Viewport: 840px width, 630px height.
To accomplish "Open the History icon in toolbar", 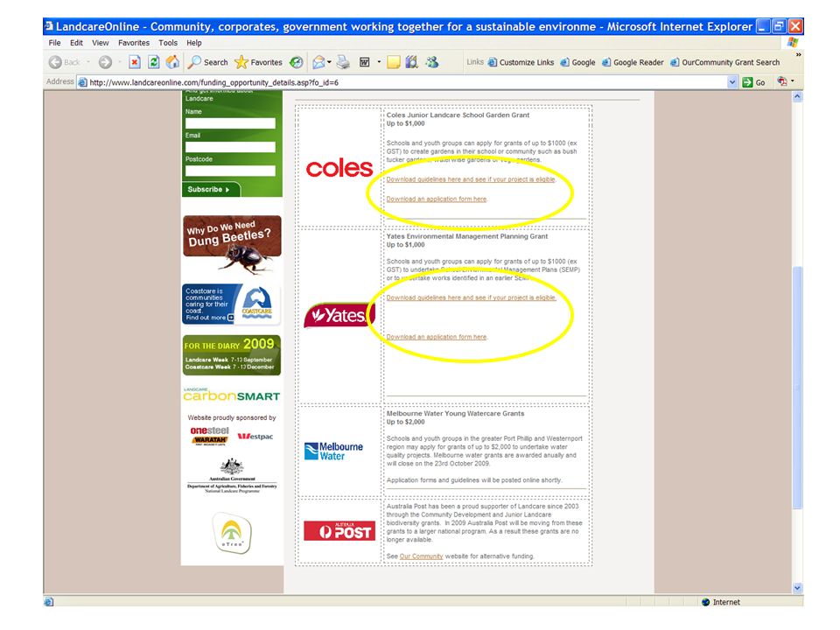I will [297, 62].
